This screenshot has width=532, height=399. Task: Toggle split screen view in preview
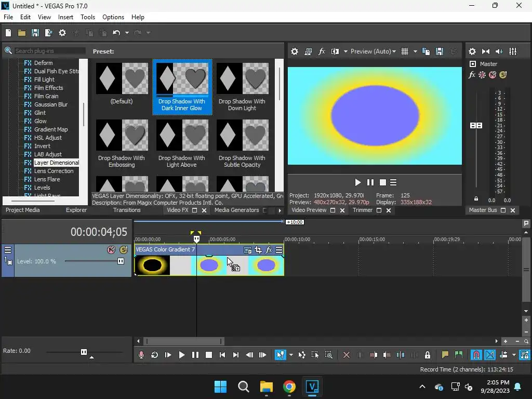(335, 51)
